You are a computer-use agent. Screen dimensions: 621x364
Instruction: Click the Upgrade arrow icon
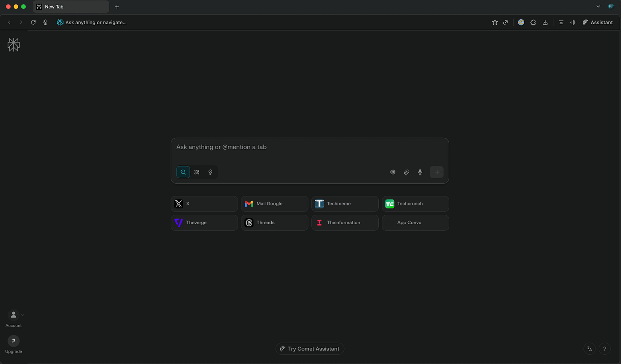point(14,341)
